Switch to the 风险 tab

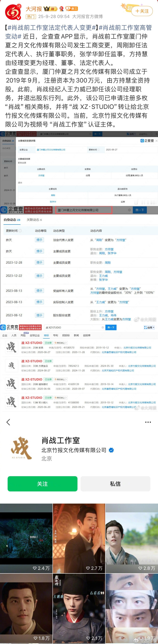23,335
